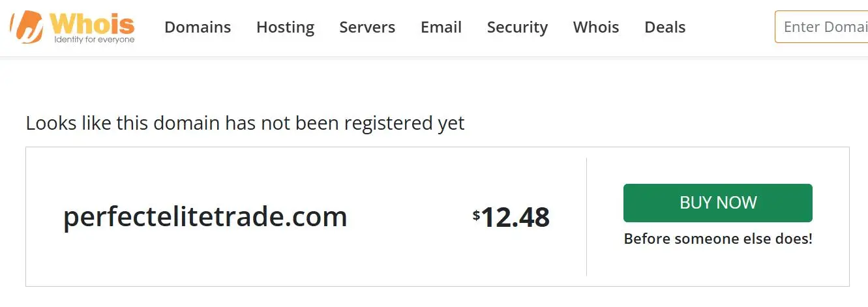Image resolution: width=868 pixels, height=307 pixels.
Task: Click the 'Before someone else does!' caption
Action: click(x=718, y=239)
